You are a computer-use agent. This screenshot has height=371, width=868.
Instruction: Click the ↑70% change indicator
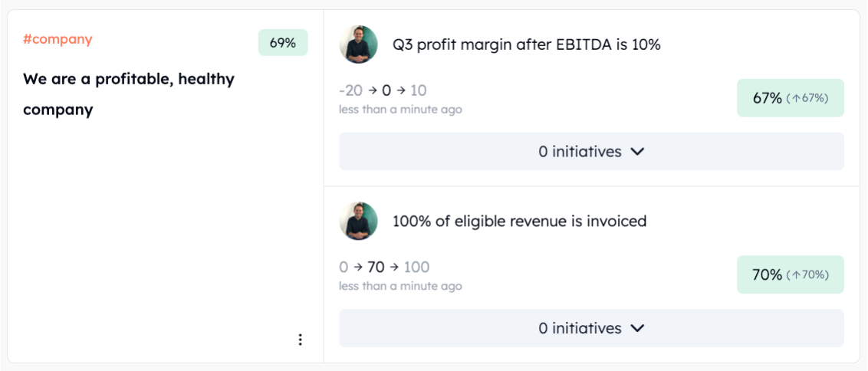click(807, 274)
